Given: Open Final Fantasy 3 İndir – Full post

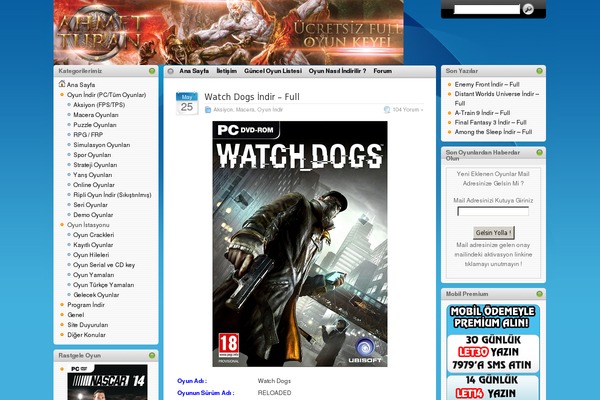Looking at the screenshot, I should coord(491,122).
